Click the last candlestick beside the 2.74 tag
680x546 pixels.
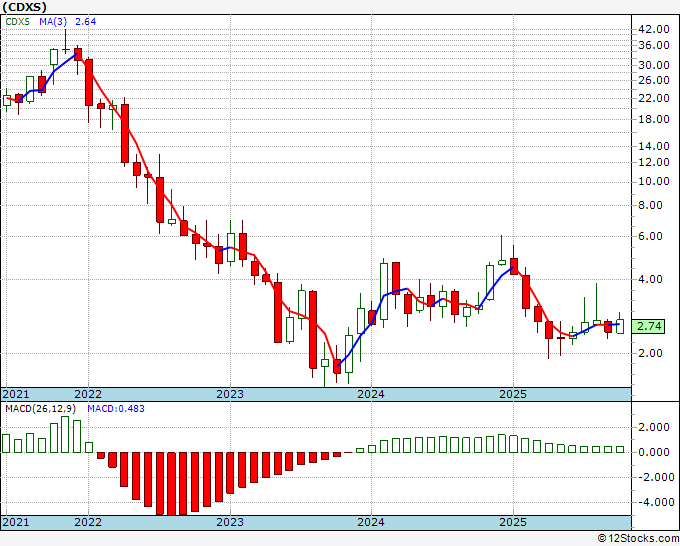pos(621,324)
